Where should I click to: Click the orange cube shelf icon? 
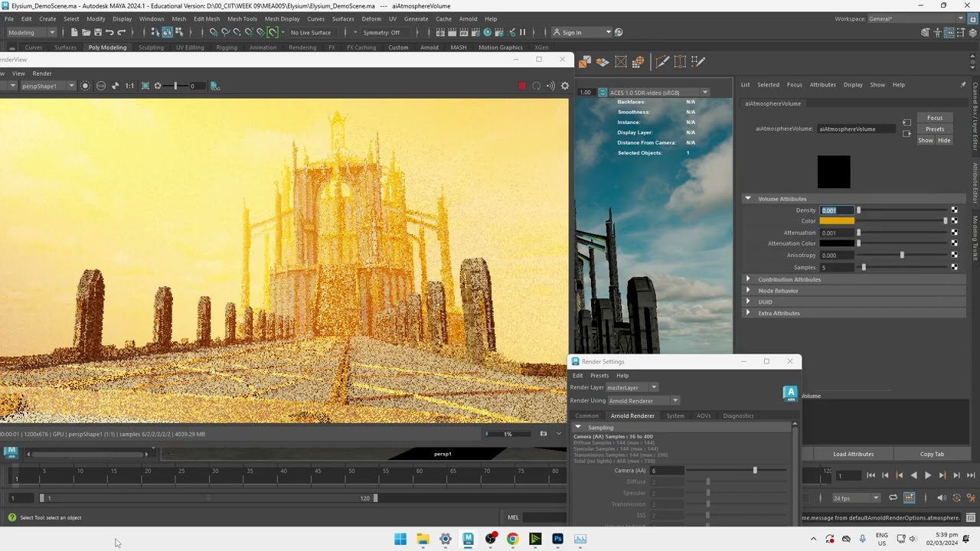[585, 62]
